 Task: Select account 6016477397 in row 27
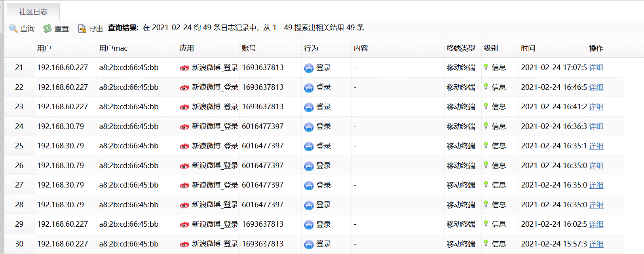[263, 185]
